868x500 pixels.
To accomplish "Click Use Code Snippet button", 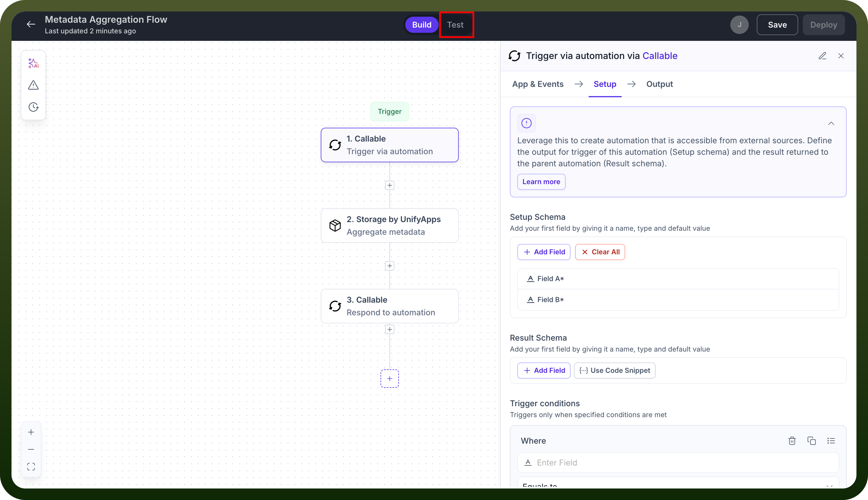I will click(614, 371).
